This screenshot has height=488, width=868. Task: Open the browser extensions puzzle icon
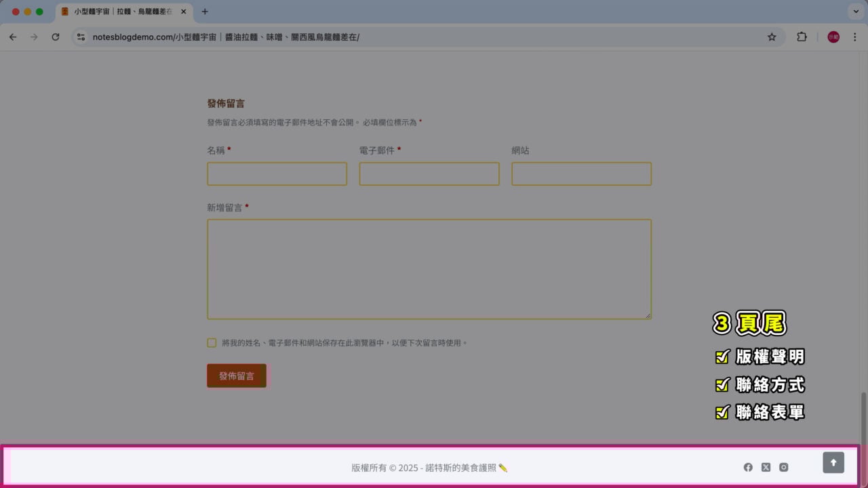point(802,37)
